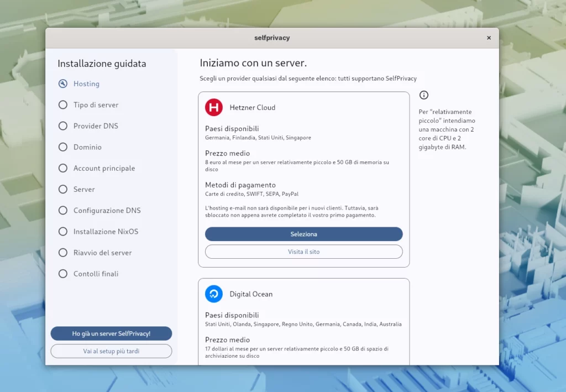Viewport: 566px width, 392px height.
Task: Click the Hetzner Cloud provider name
Action: (252, 108)
